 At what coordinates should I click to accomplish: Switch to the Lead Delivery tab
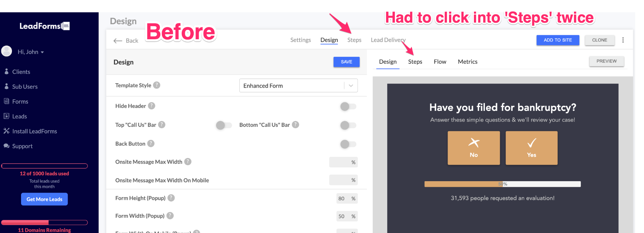[x=388, y=40]
